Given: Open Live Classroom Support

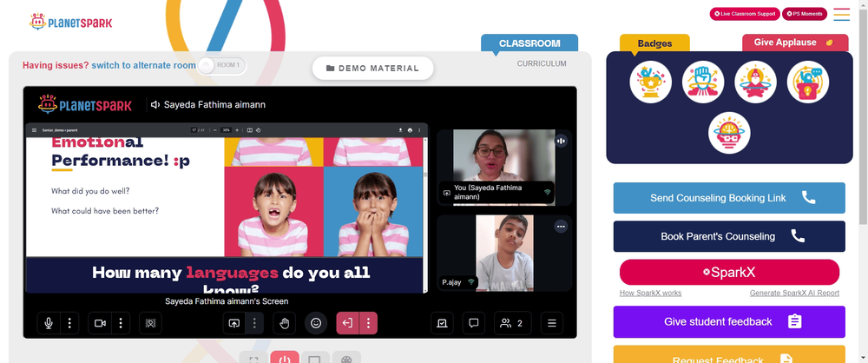Looking at the screenshot, I should [745, 14].
